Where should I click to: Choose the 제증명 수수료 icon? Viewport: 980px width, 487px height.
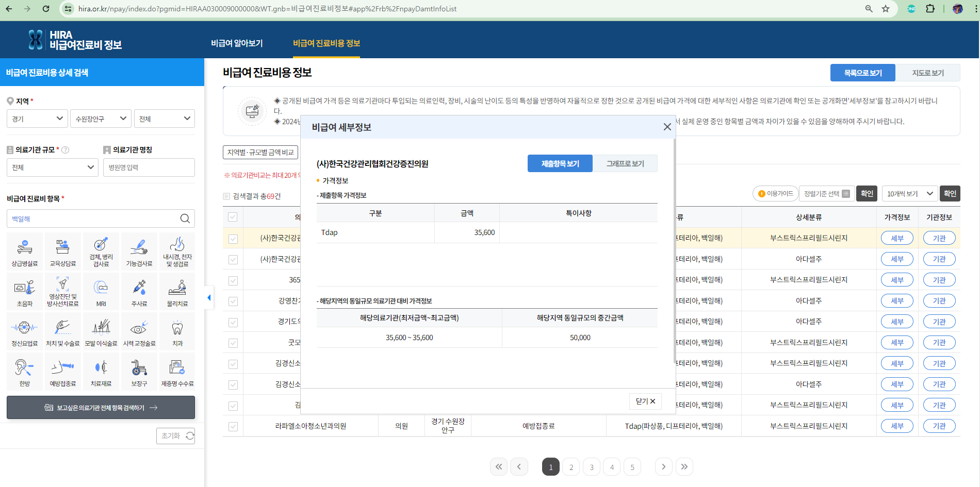(x=177, y=372)
